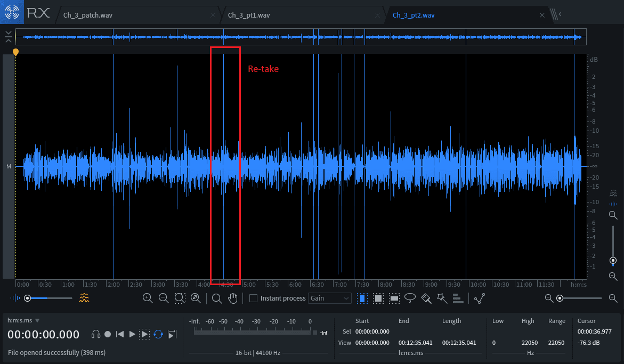The height and width of the screenshot is (364, 624).
Task: Click the orange playhead marker
Action: pyautogui.click(x=15, y=52)
